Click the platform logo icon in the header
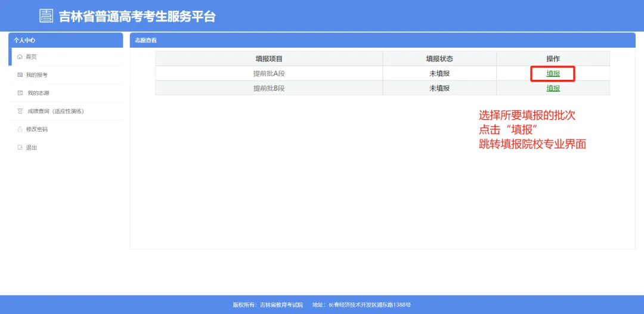Viewport: 644px width, 314px height. 47,16
